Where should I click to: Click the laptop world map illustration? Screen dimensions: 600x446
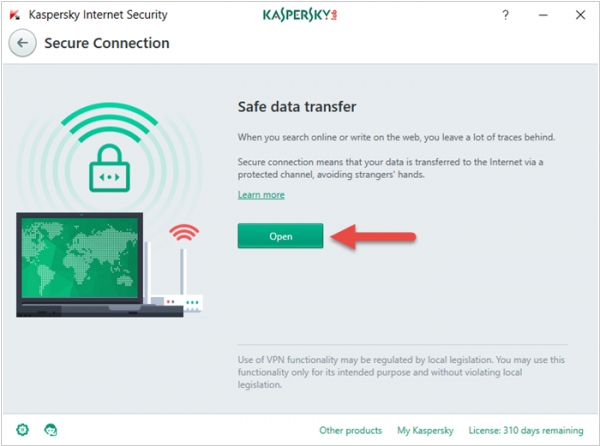click(80, 258)
